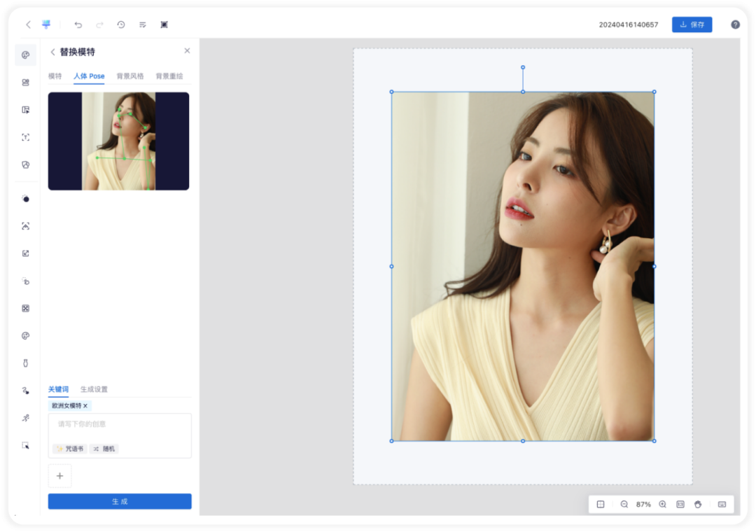Viewport: 756px width, 532px height.
Task: Remove the 欧洲女模特 keyword tag
Action: [x=85, y=406]
